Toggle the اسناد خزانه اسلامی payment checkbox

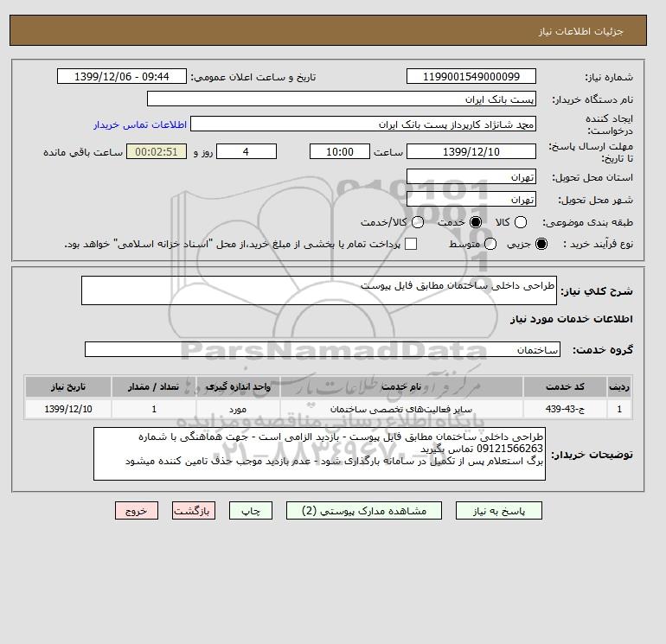click(411, 244)
